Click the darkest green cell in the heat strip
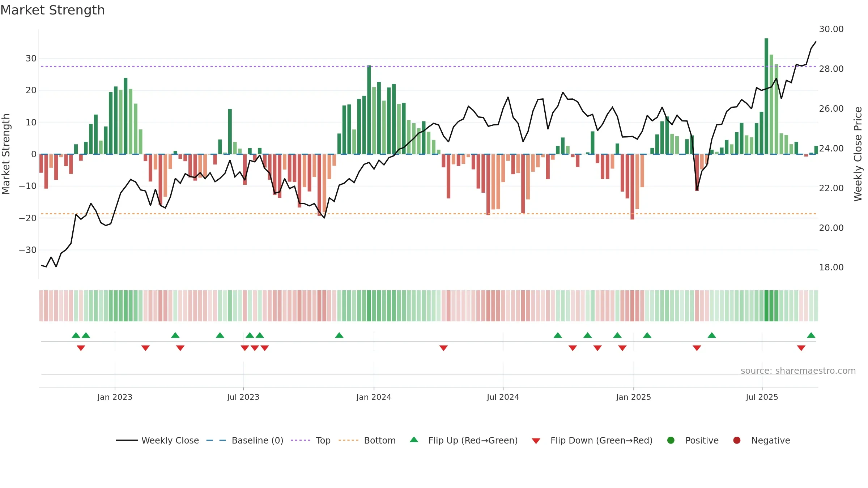868x488 pixels. (766, 306)
